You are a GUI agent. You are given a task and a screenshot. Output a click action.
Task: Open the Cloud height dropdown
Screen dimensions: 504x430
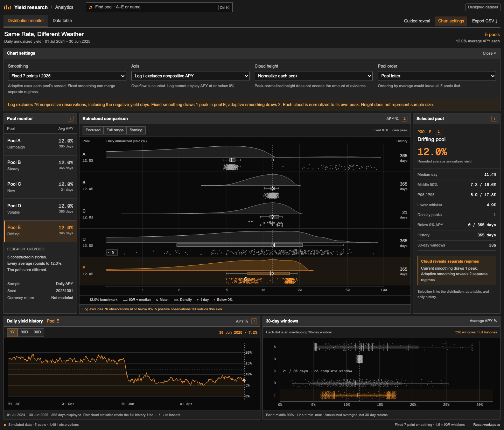[x=314, y=76]
